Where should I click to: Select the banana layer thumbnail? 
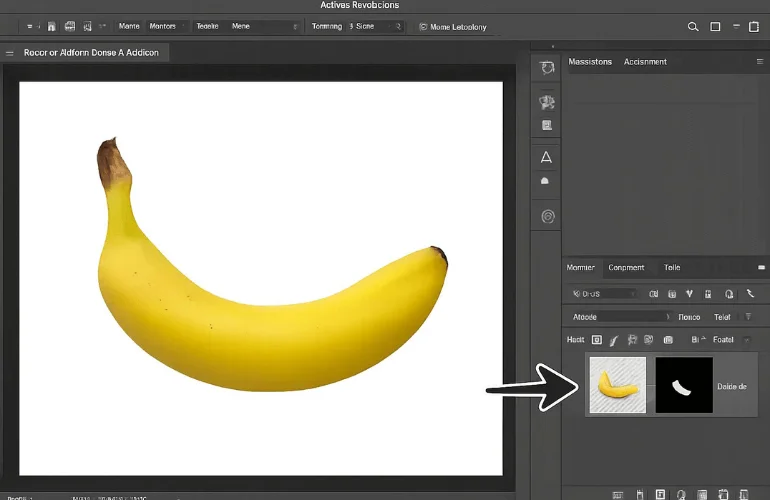(x=618, y=385)
